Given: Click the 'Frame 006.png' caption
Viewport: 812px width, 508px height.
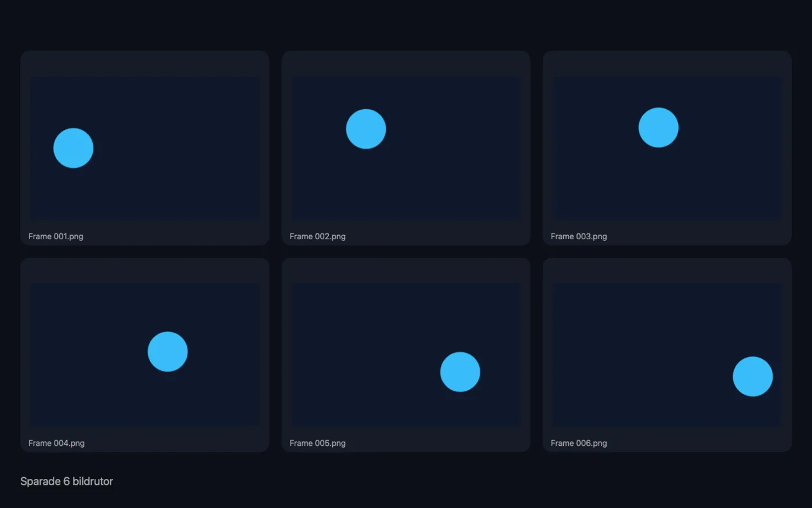Looking at the screenshot, I should click(579, 443).
